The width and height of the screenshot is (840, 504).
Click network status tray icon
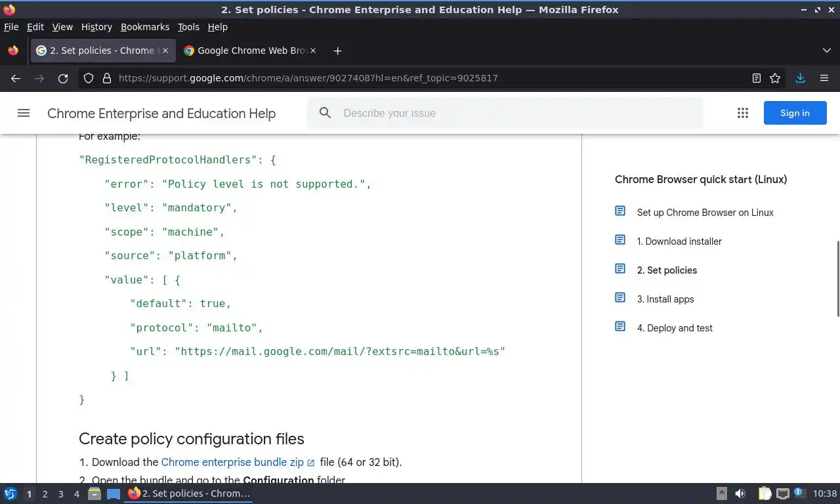[782, 493]
